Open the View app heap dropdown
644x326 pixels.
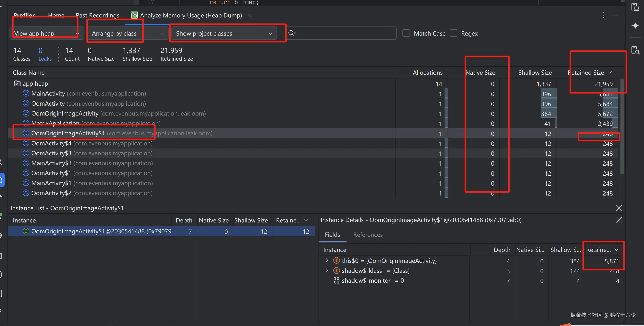[46, 33]
